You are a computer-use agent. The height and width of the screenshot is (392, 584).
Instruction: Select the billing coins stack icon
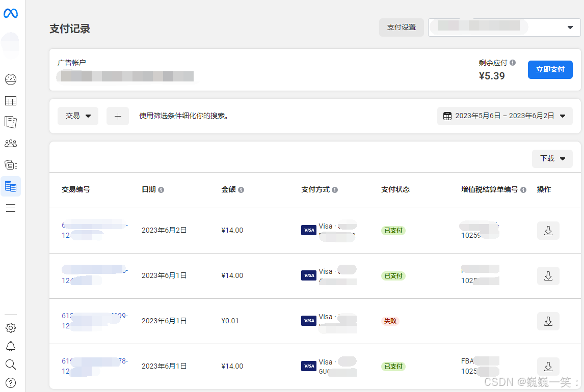tap(10, 186)
